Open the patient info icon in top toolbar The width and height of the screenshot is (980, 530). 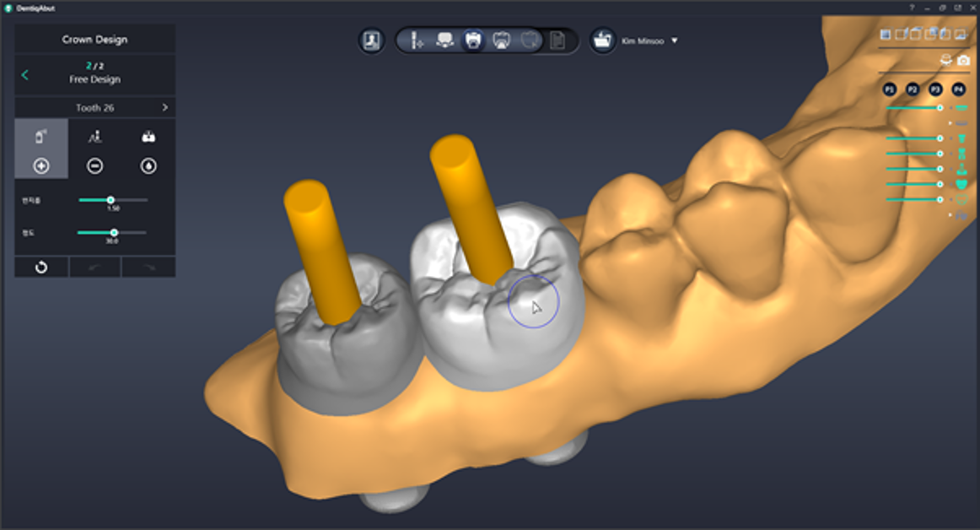(371, 41)
